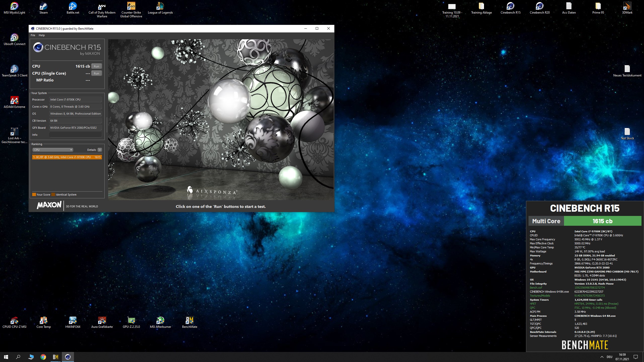Select the 1615 ranking result row
The width and height of the screenshot is (644, 362).
click(67, 157)
